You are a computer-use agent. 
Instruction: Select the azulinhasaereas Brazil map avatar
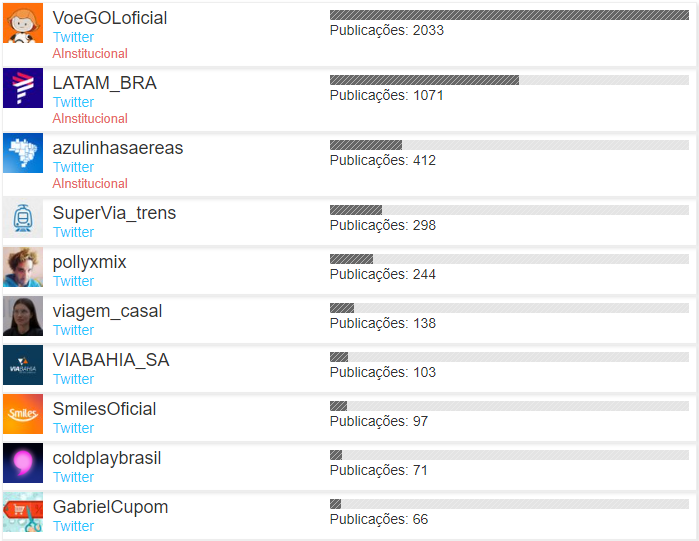(23, 153)
